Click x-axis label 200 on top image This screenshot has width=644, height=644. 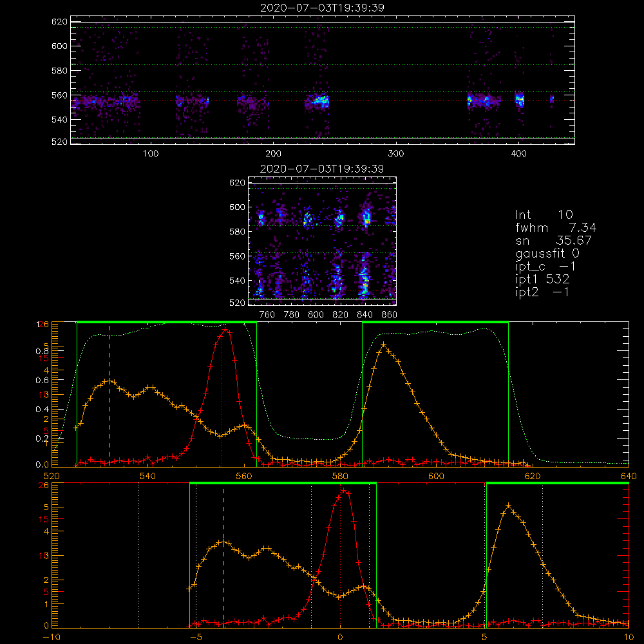[x=273, y=154]
